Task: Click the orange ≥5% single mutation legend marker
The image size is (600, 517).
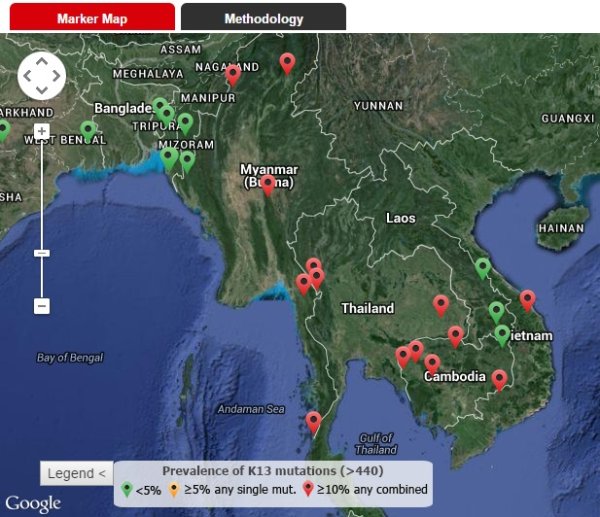Action: coord(176,489)
